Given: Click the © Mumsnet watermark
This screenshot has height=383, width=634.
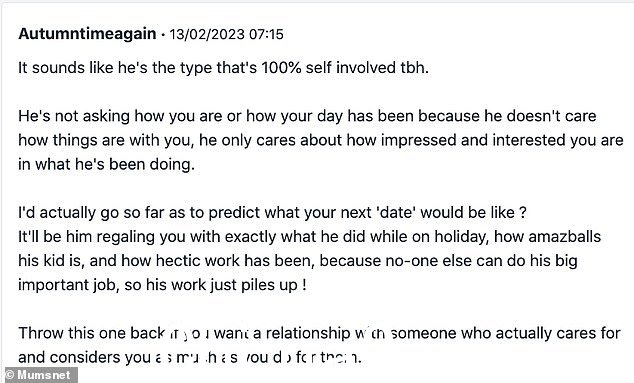Looking at the screenshot, I should (38, 375).
